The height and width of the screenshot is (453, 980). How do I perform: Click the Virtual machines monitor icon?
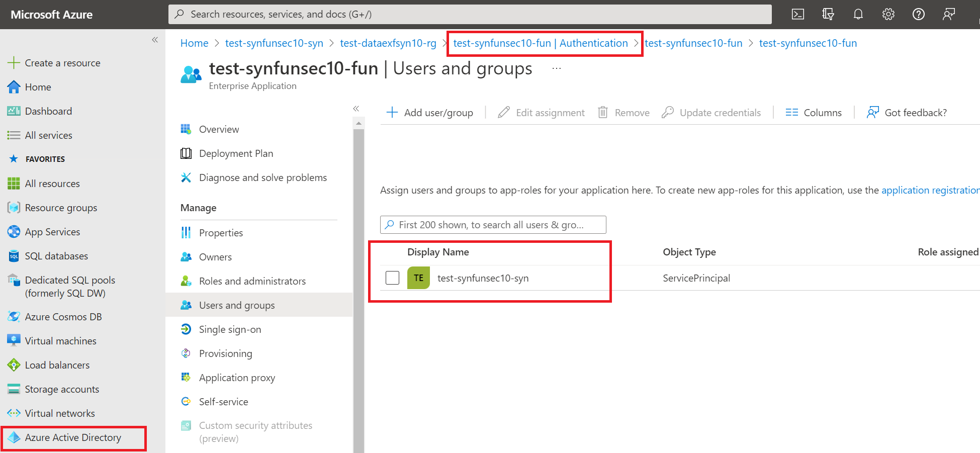[14, 341]
